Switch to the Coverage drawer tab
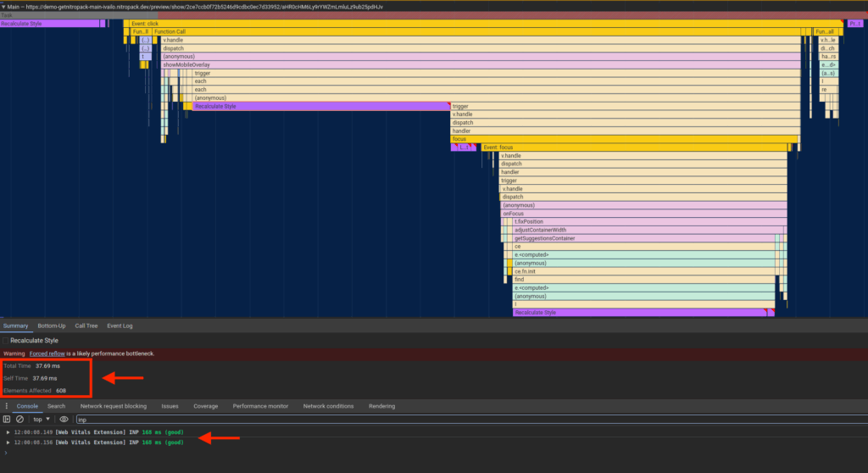 205,406
